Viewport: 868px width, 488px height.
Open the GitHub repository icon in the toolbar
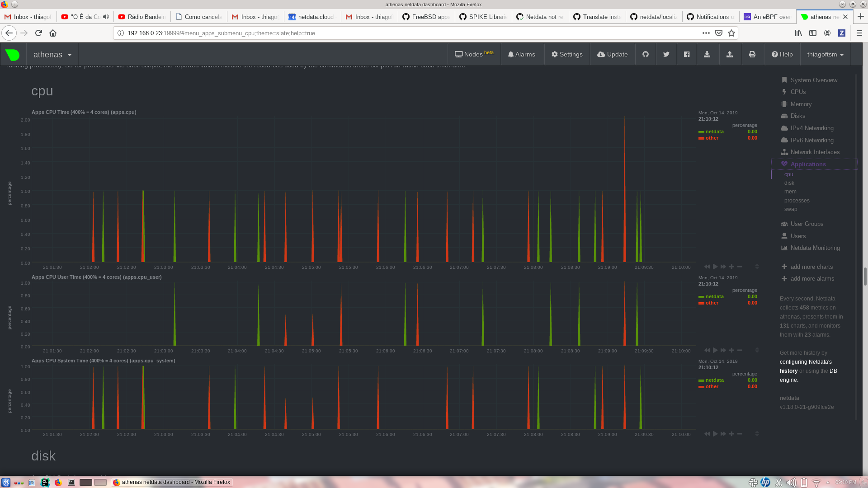(646, 54)
